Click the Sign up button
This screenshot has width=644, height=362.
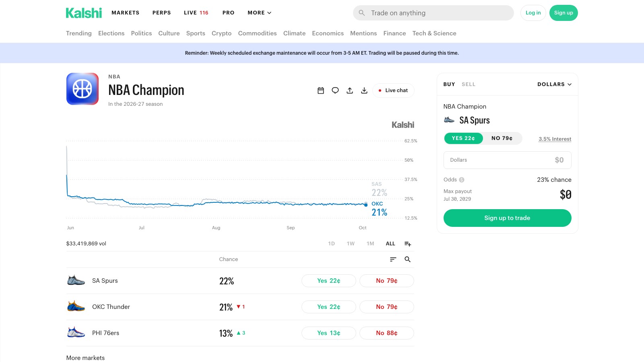pos(563,13)
